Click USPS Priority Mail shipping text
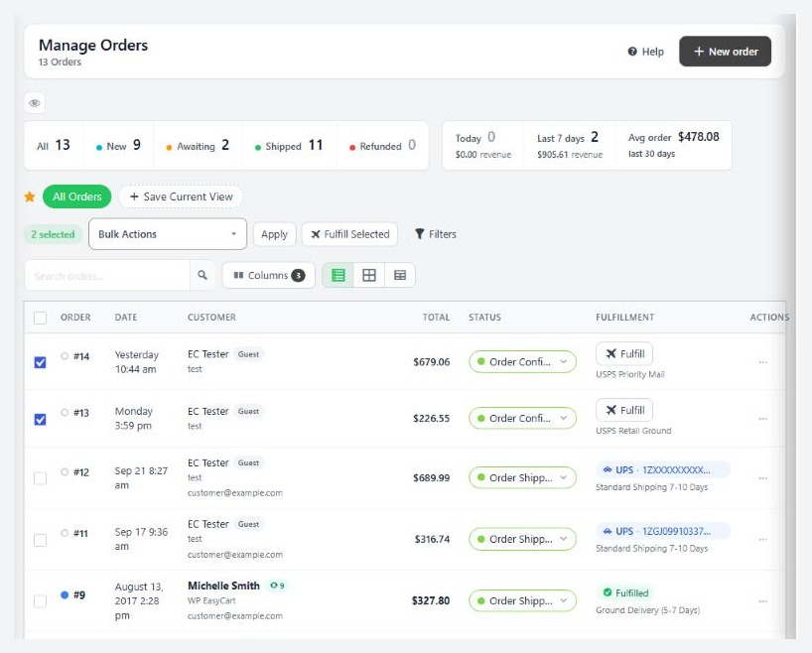 click(630, 374)
